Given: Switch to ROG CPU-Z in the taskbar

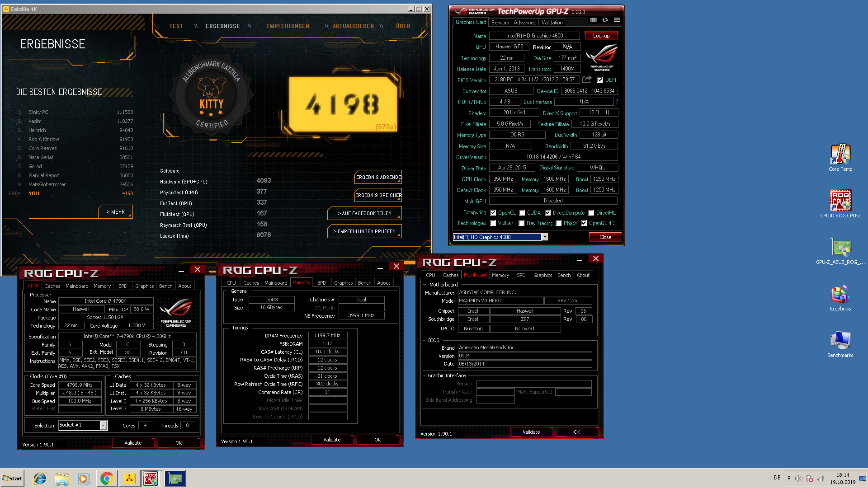Looking at the screenshot, I should (151, 479).
